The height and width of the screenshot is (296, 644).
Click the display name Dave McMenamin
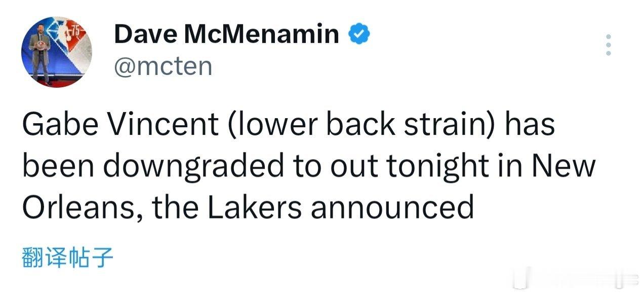pyautogui.click(x=226, y=34)
